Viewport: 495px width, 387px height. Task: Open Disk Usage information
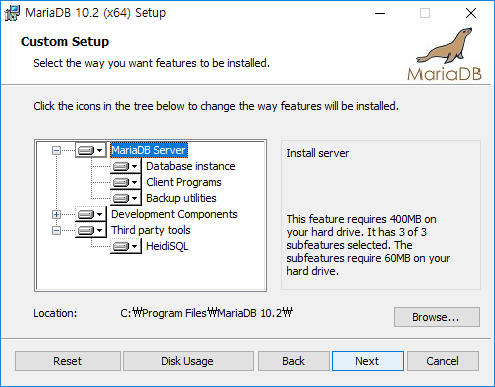(x=188, y=361)
